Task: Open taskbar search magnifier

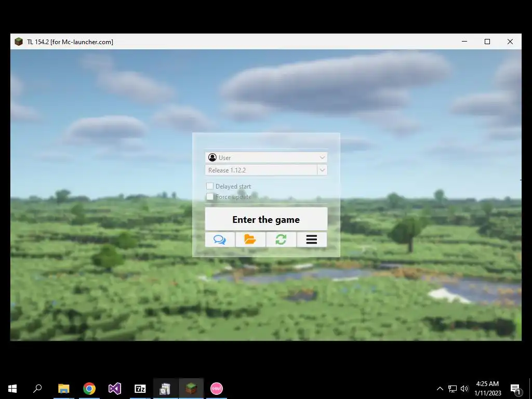Action: (x=37, y=389)
